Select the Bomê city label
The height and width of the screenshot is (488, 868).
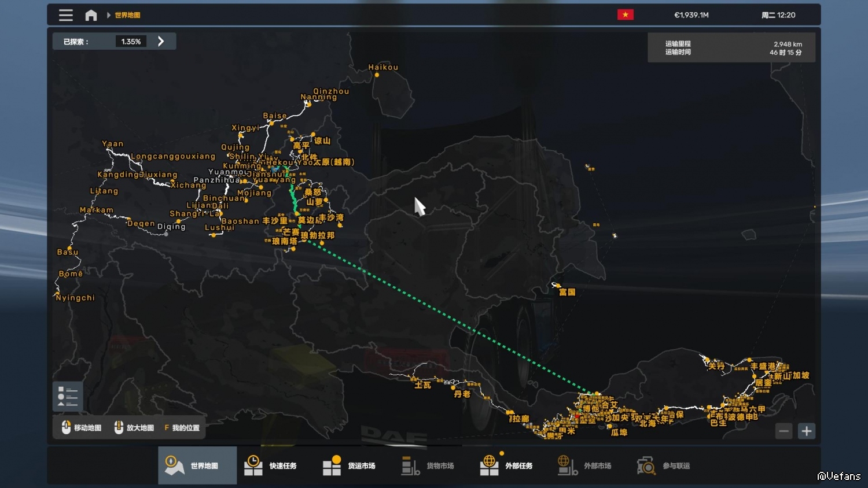click(71, 274)
